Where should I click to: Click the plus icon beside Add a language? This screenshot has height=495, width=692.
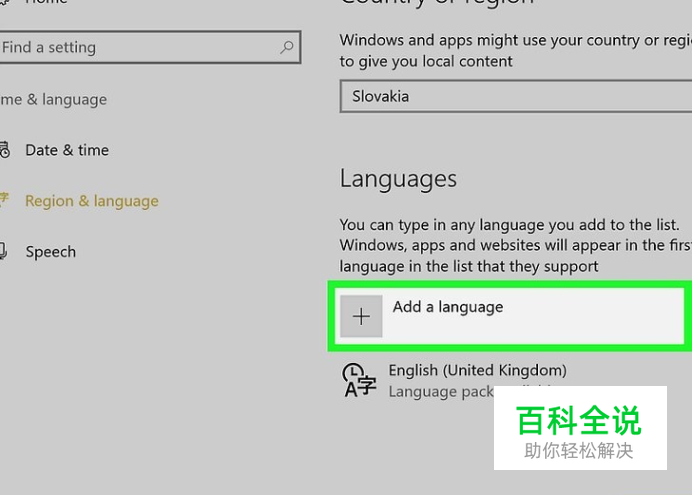coord(361,316)
